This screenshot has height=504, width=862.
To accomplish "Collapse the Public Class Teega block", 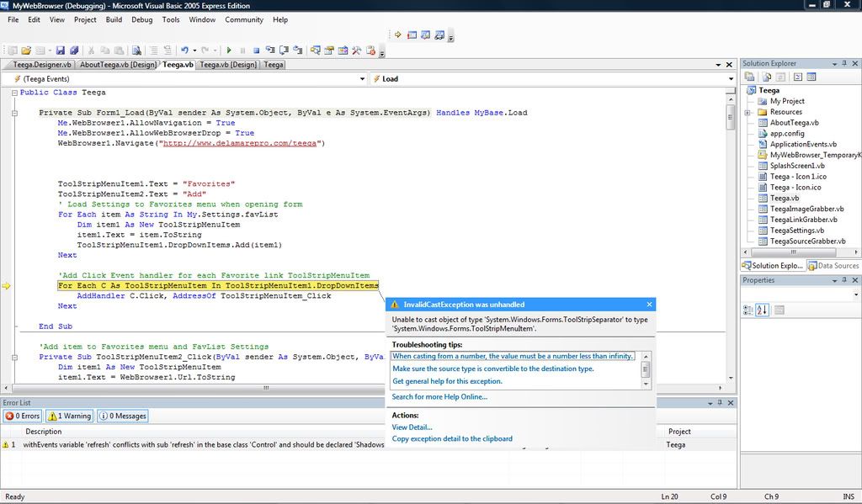I will (x=15, y=93).
